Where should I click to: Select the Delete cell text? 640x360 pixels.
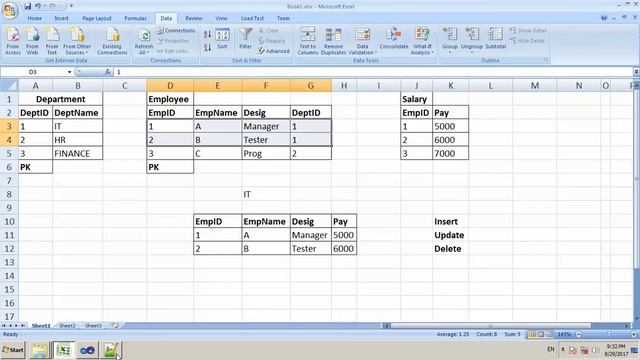[x=448, y=249]
